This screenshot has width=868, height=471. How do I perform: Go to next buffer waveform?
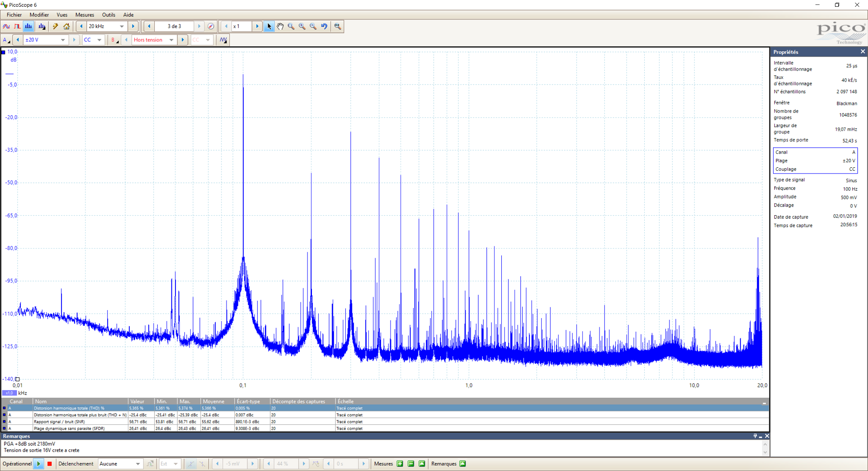point(199,26)
